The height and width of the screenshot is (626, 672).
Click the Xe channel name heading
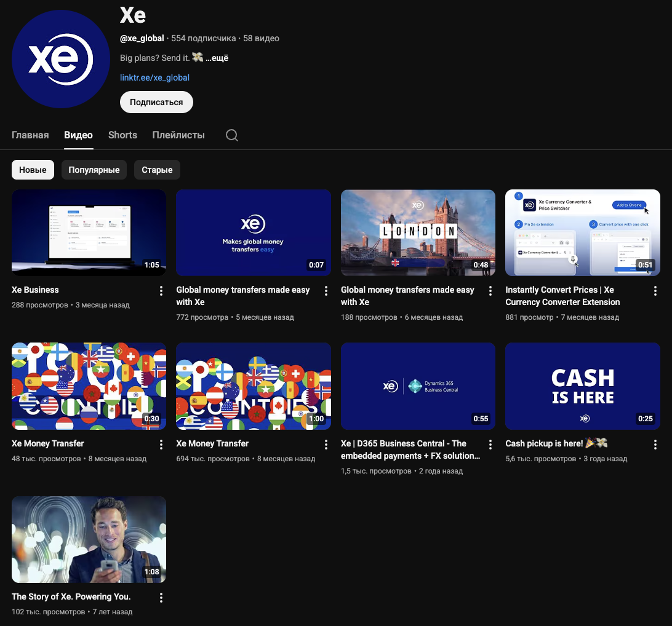[x=133, y=15]
